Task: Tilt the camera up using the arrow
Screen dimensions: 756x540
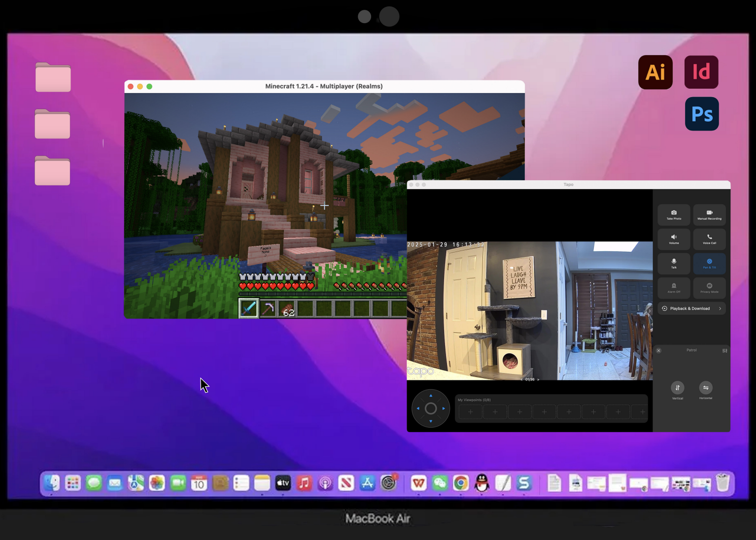Action: [430, 396]
